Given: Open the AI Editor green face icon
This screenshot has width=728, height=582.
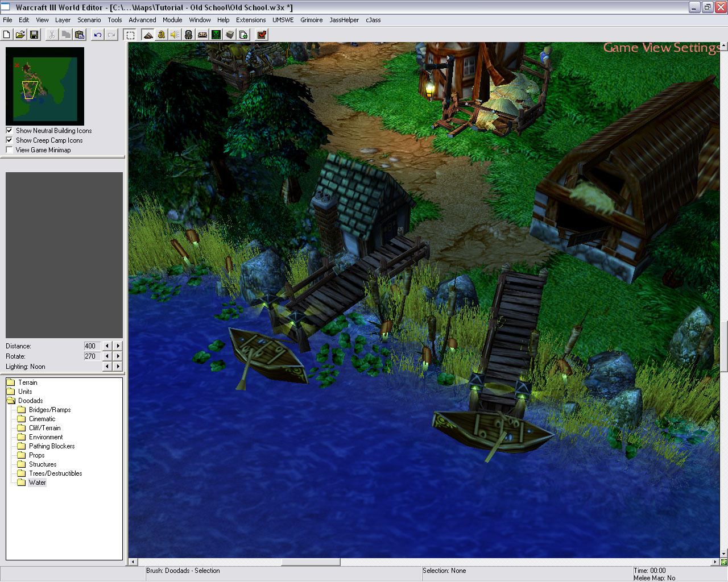Looking at the screenshot, I should (216, 35).
